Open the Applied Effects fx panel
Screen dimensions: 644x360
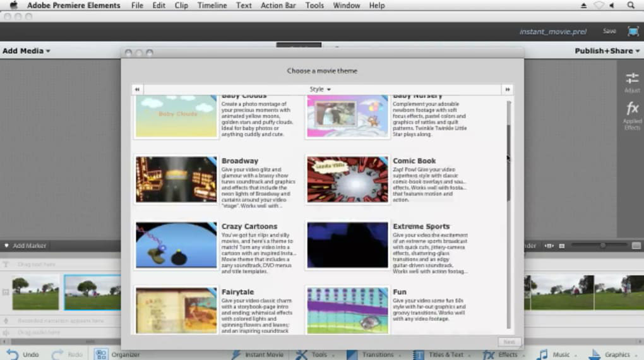632,109
